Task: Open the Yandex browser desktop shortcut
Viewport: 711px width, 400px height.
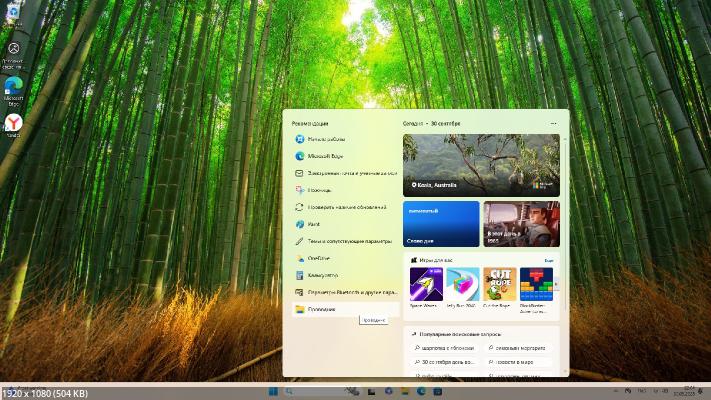Action: [14, 124]
